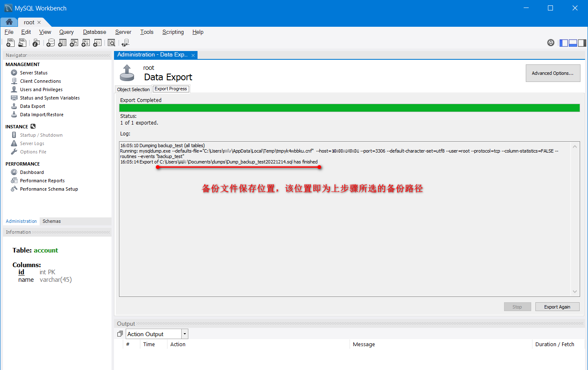Create new table toolbar icon

[x=62, y=43]
